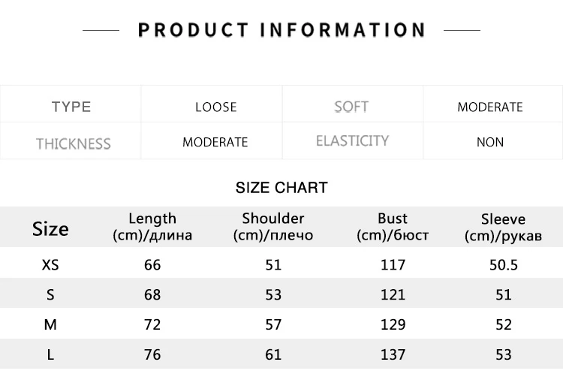Click the THICKNESS label cell

tap(73, 143)
